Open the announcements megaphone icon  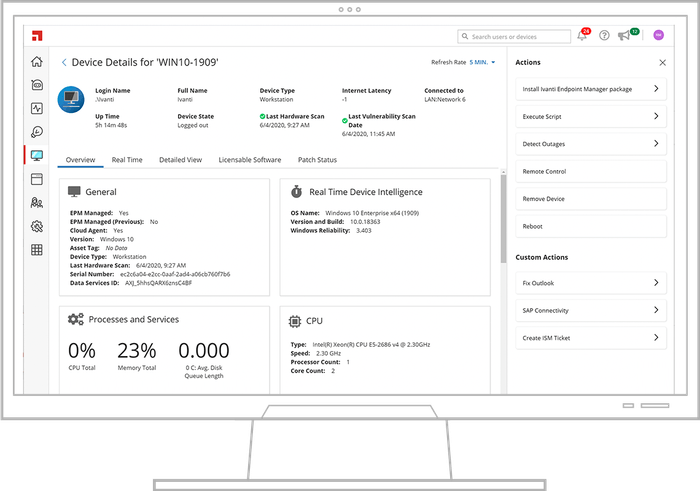point(626,36)
